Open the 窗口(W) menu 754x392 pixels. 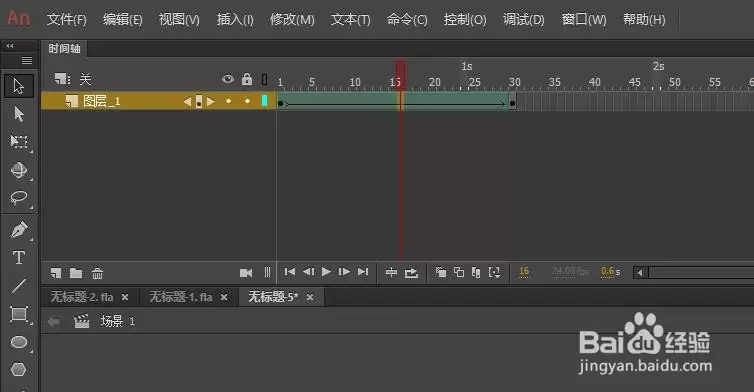tap(584, 20)
